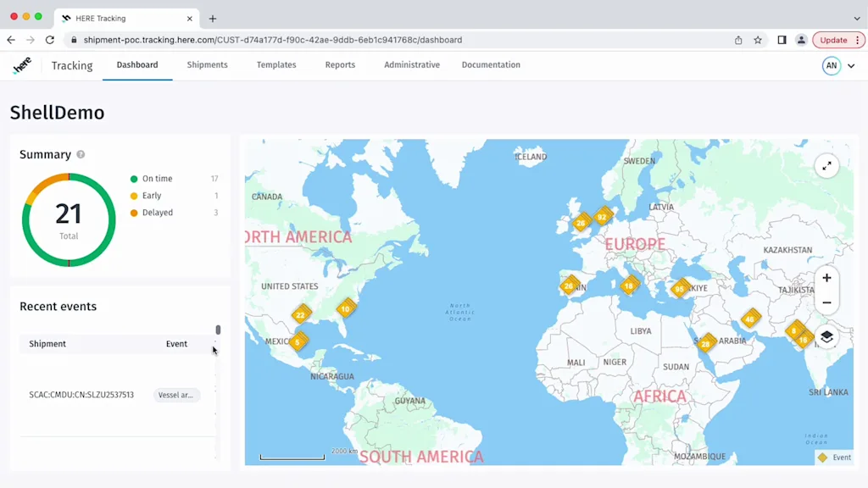This screenshot has width=868, height=488.
Task: Click the Recent events scrollbar
Action: tap(219, 329)
